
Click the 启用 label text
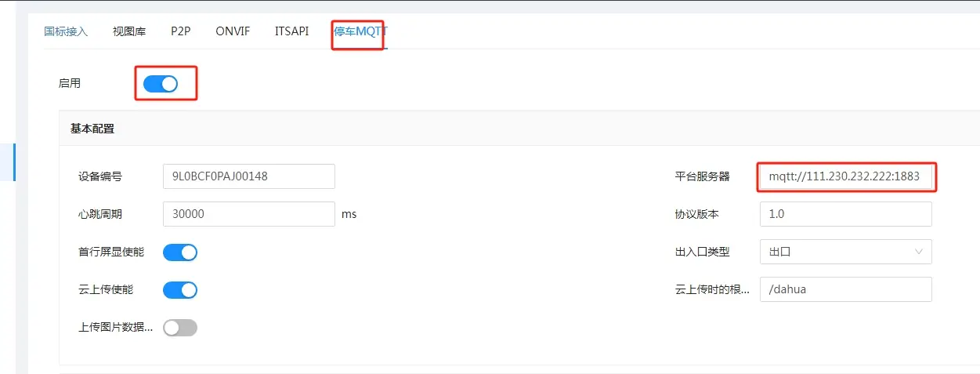pos(70,83)
